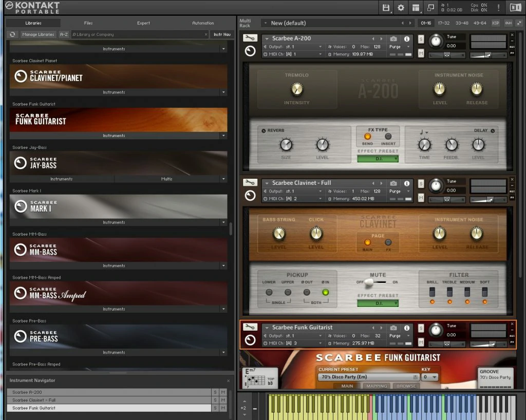The height and width of the screenshot is (420, 526).
Task: Switch to the Expert tab
Action: coord(143,23)
